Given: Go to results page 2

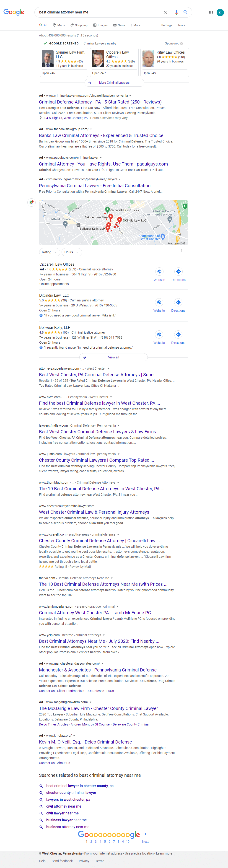Looking at the screenshot, I should tap(91, 842).
